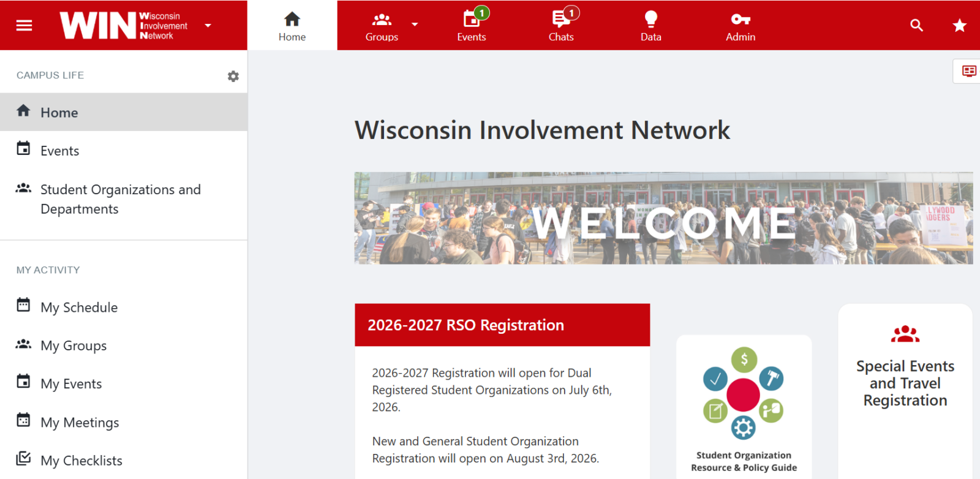Open My Events in sidebar
This screenshot has height=479, width=980.
[124, 383]
